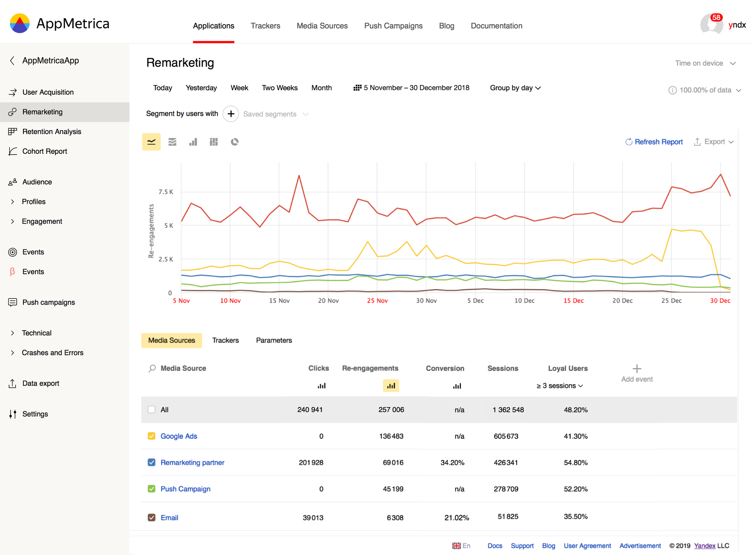Screen dimensions: 756x555
Task: Toggle the brown Email series color box
Action: (x=152, y=518)
